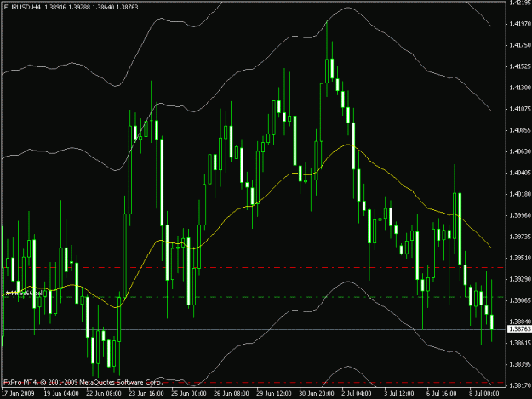This screenshot has width=532, height=399.
Task: Click price axis label 1.41750
Action: 520,45
